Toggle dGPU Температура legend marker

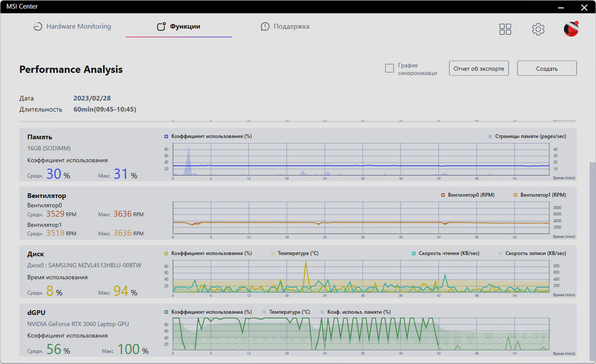pos(264,312)
